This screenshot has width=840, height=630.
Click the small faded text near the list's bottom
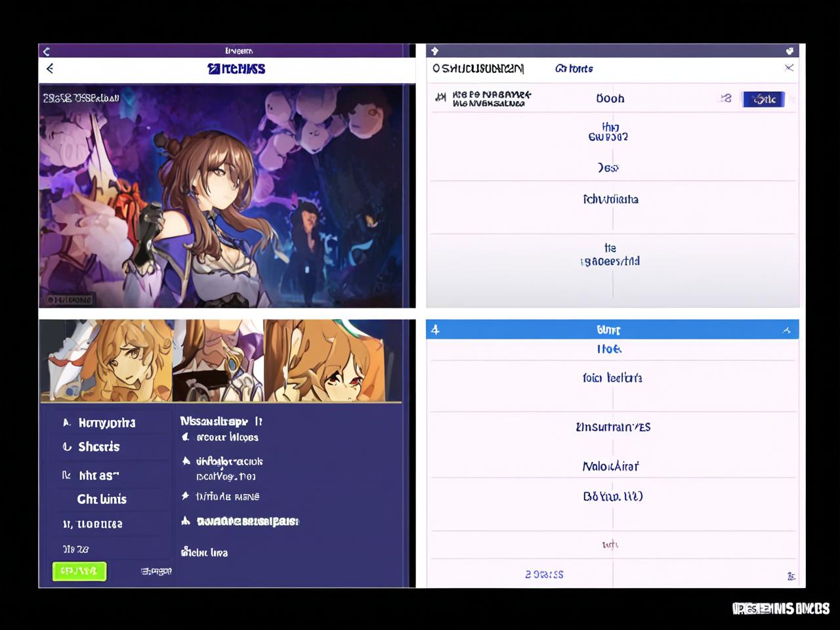(x=610, y=544)
